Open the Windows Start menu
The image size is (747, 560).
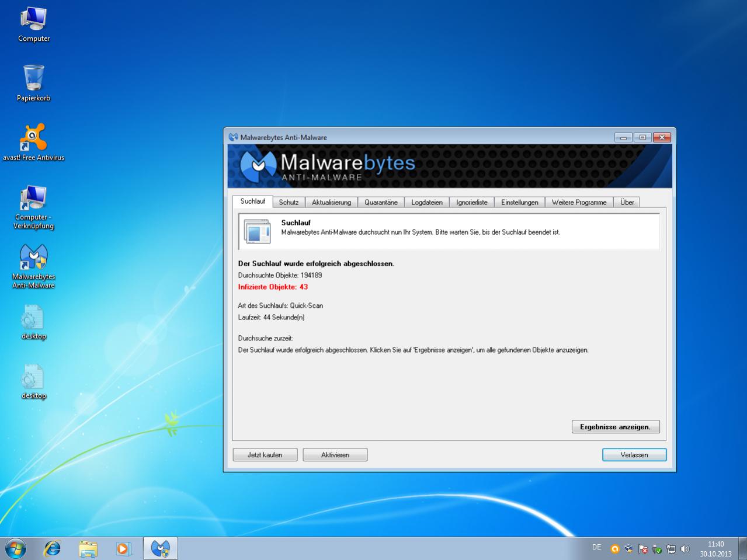(16, 548)
